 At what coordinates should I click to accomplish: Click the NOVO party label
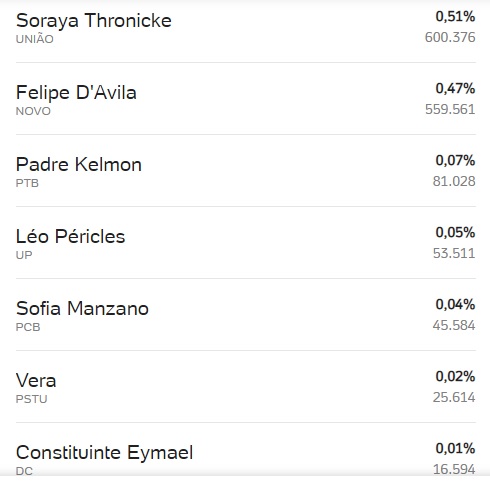(33, 111)
